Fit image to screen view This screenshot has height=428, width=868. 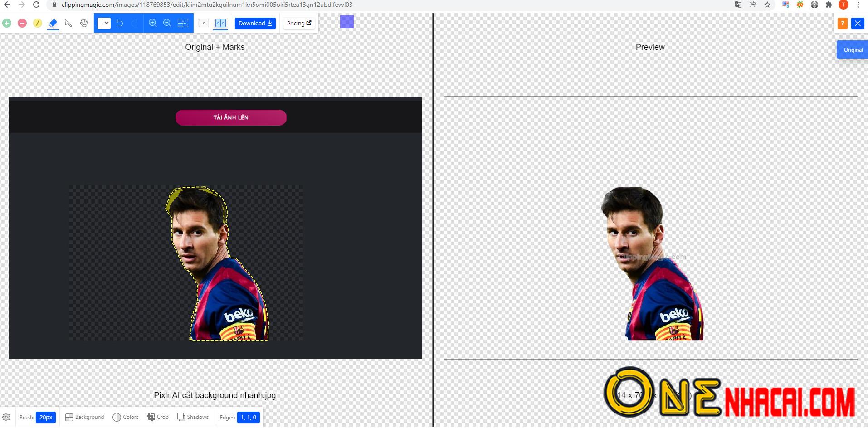click(183, 23)
